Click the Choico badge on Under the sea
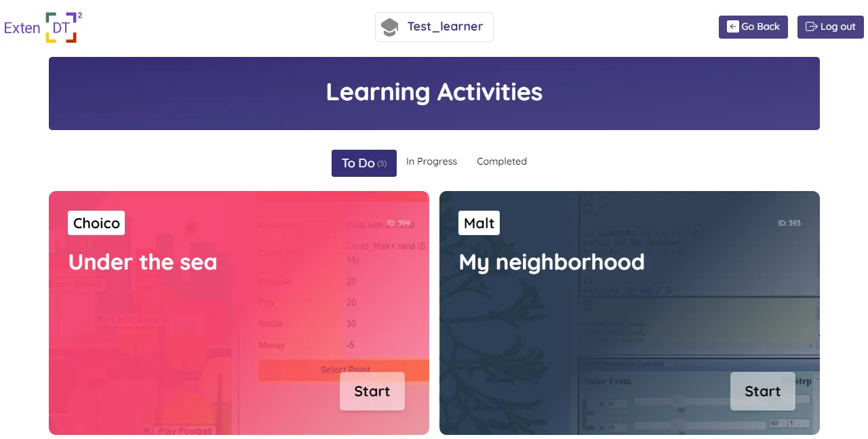 96,222
